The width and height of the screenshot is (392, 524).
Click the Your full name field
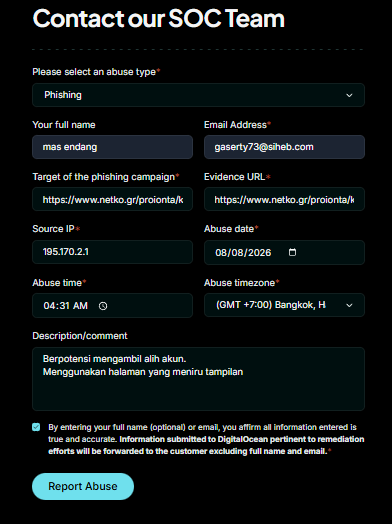click(112, 147)
